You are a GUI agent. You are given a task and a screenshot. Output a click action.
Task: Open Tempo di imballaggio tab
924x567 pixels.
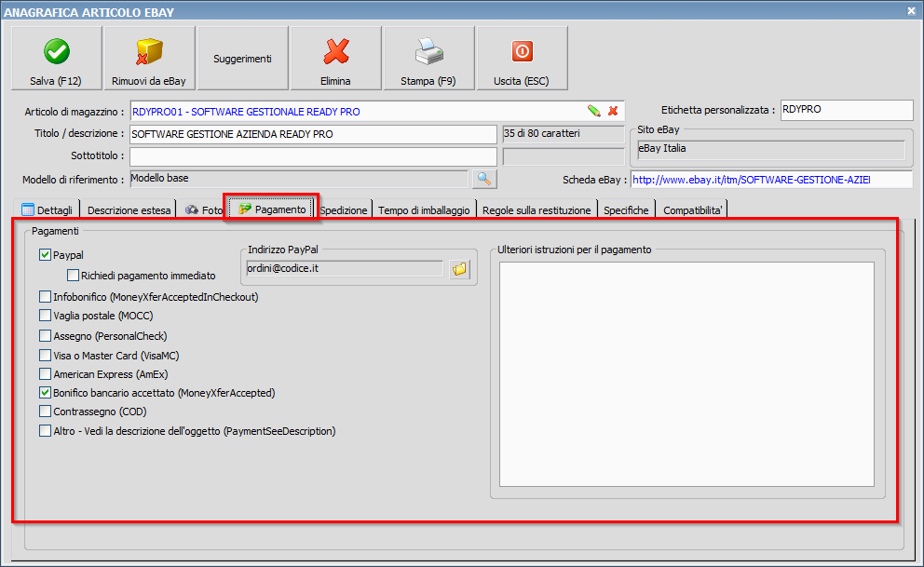click(x=425, y=209)
